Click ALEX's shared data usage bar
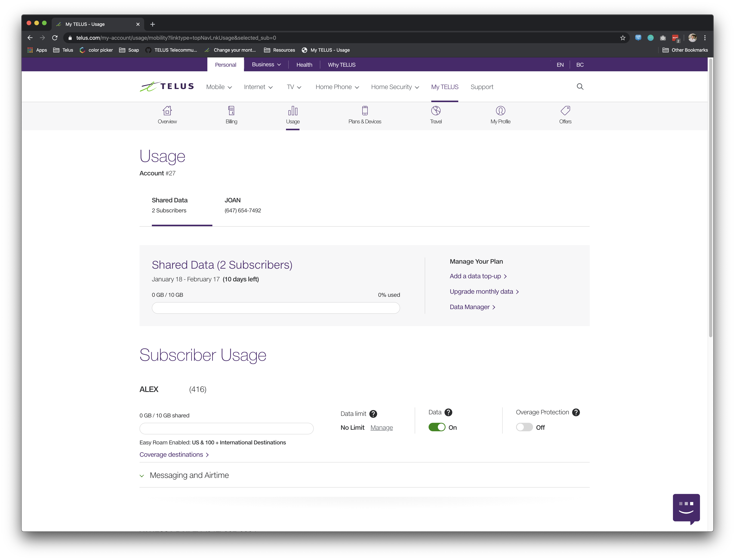This screenshot has width=735, height=560. point(226,428)
